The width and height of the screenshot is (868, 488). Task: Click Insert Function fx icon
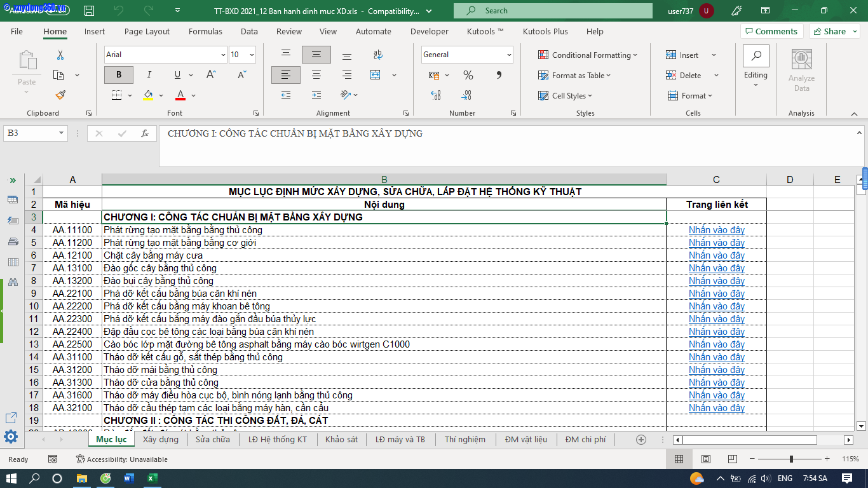click(145, 133)
